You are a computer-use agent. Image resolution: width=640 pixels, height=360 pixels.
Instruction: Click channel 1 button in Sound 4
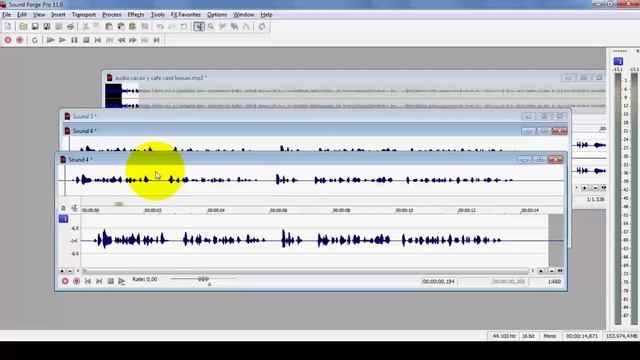[x=64, y=219]
